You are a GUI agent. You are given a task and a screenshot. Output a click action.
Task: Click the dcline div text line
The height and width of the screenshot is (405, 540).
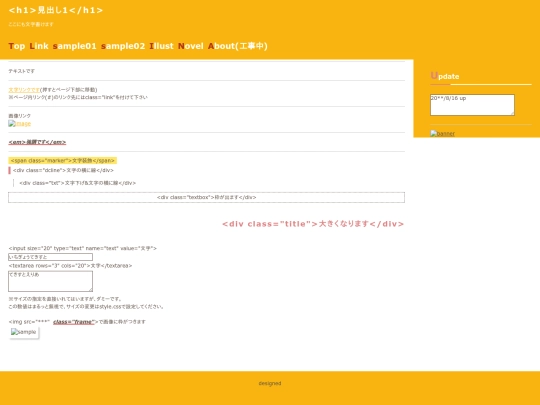coord(63,170)
